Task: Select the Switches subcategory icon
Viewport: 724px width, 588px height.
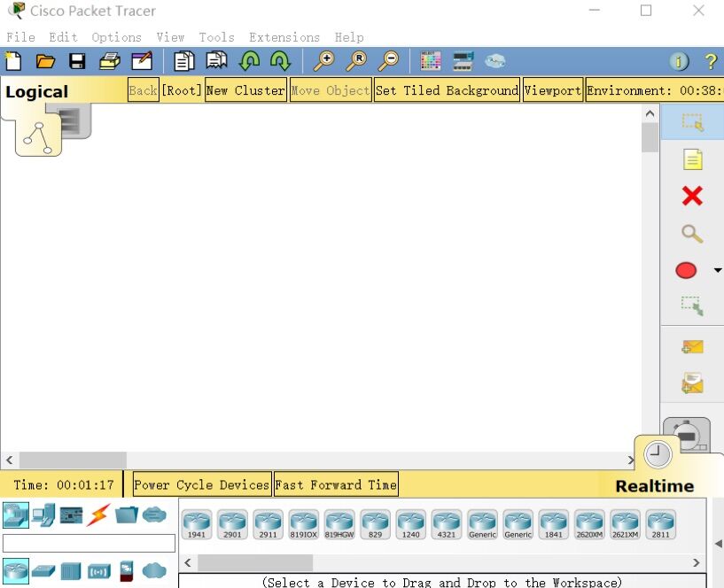Action: [43, 571]
